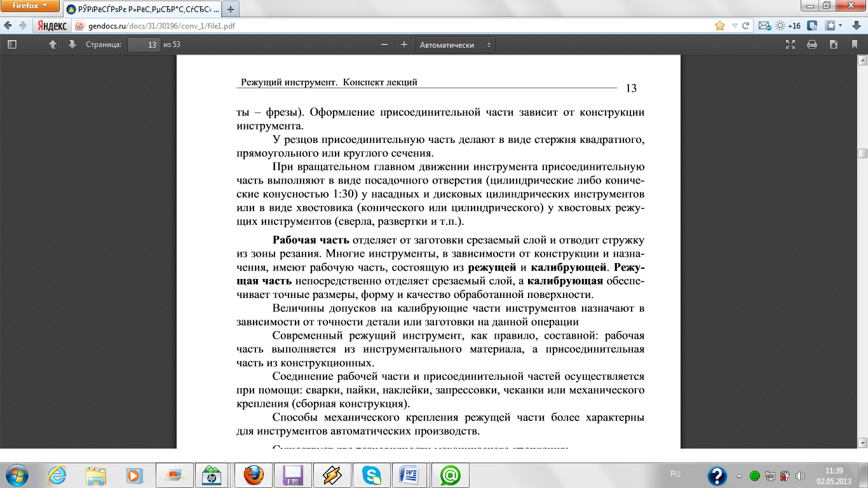Show hidden system tray icons

738,475
